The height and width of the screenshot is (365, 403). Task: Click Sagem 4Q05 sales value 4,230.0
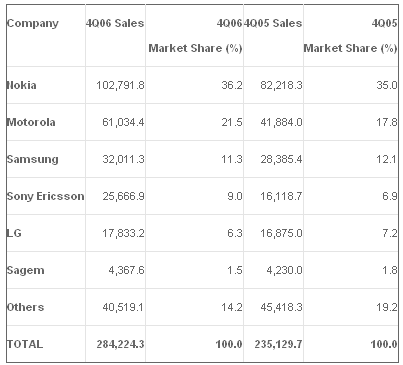pos(284,270)
